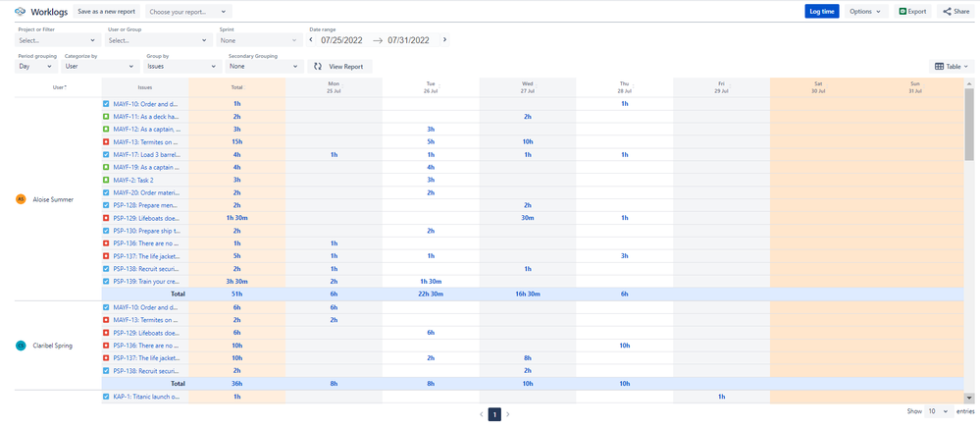Open the MAYF-17: Load 3 barrel... issue link
The height and width of the screenshot is (429, 980).
point(145,154)
